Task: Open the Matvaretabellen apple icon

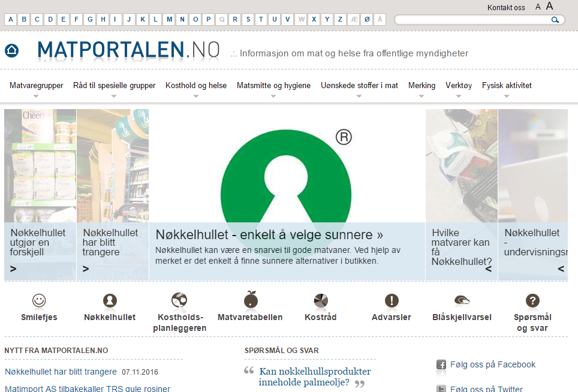Action: (251, 300)
